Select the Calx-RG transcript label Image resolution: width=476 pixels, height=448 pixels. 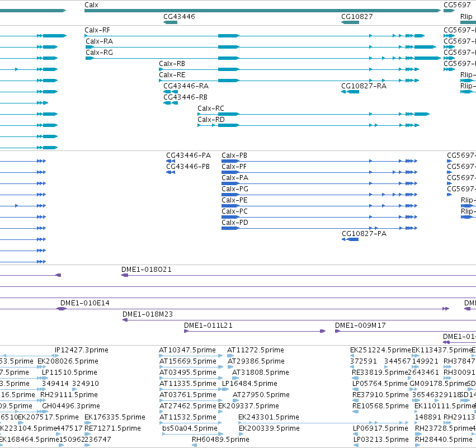[x=99, y=53]
